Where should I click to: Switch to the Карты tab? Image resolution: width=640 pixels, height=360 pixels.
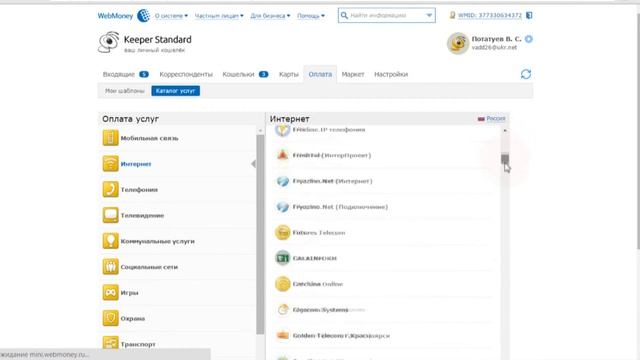coord(289,74)
